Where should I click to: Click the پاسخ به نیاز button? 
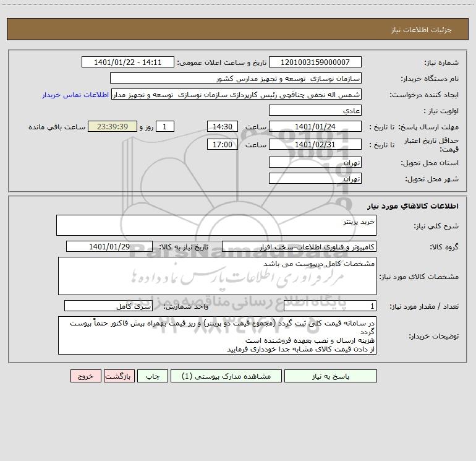pos(331,376)
